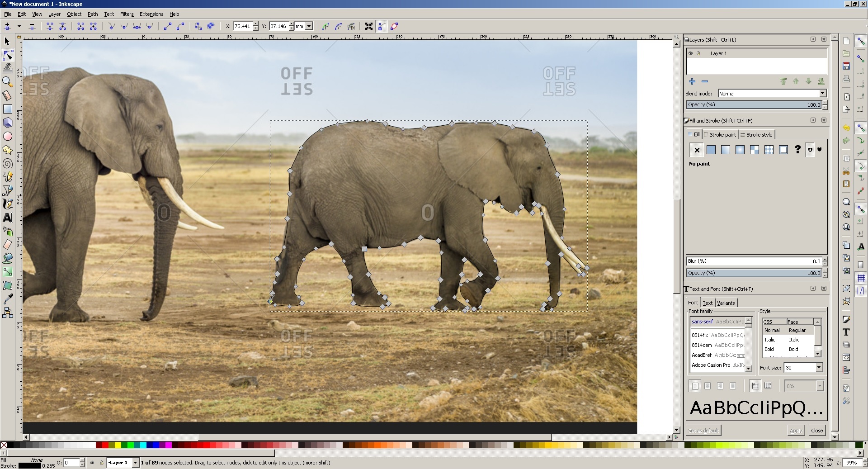Image resolution: width=868 pixels, height=469 pixels.
Task: Open the Path menu
Action: click(x=93, y=14)
